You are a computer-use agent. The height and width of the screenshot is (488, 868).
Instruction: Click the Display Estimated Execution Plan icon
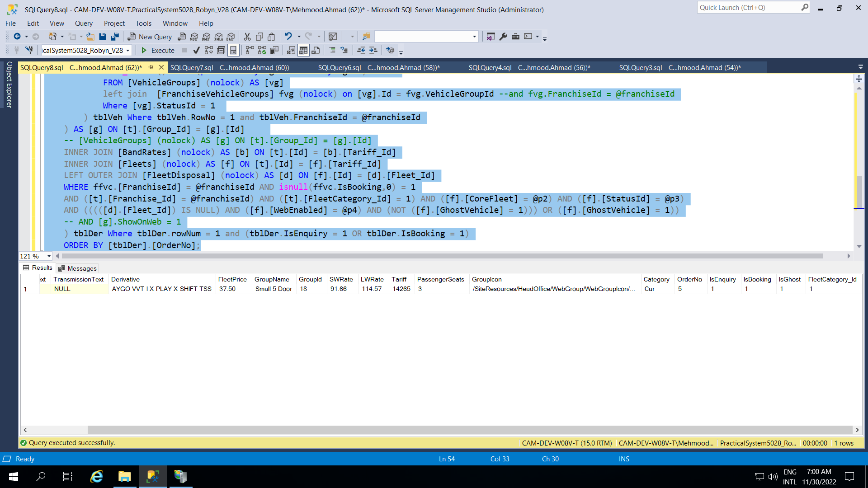click(208, 50)
